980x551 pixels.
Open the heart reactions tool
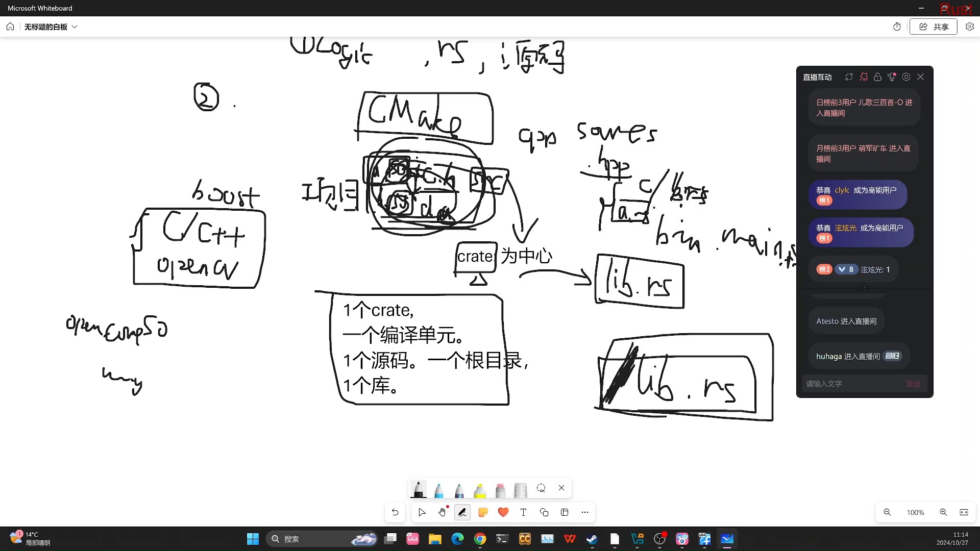[503, 512]
